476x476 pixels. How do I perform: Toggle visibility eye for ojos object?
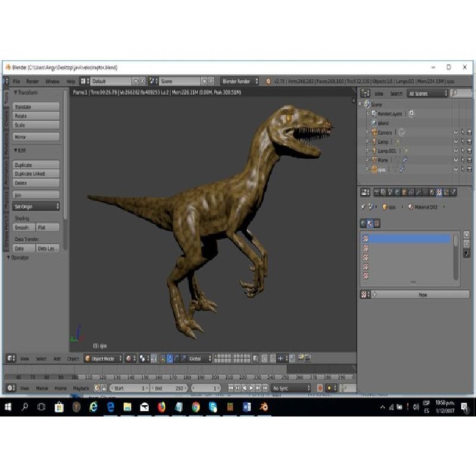(455, 170)
